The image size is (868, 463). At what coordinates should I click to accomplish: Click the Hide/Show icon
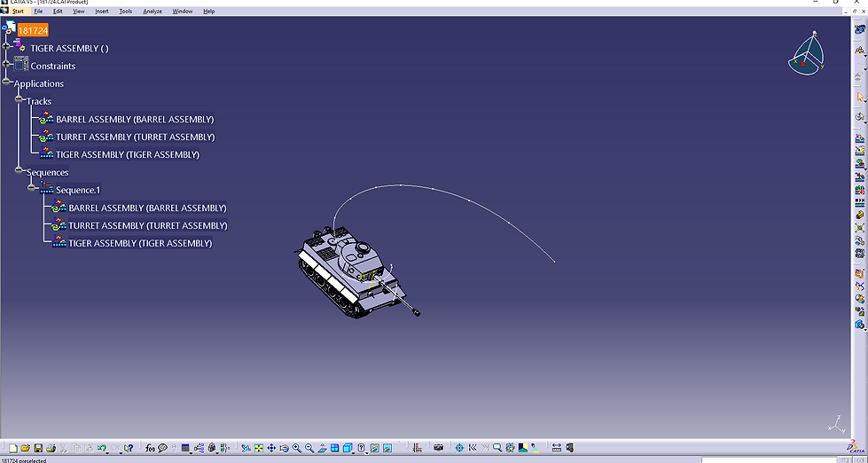[x=375, y=448]
